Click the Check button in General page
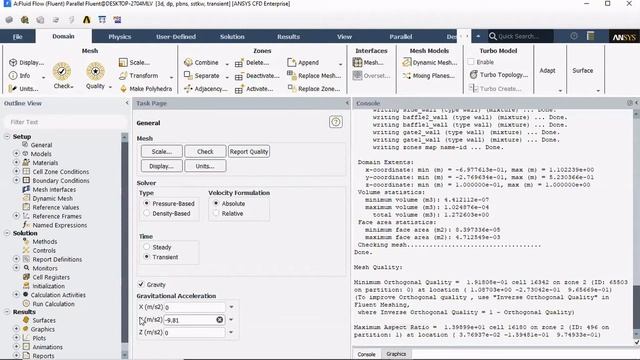 (x=205, y=151)
